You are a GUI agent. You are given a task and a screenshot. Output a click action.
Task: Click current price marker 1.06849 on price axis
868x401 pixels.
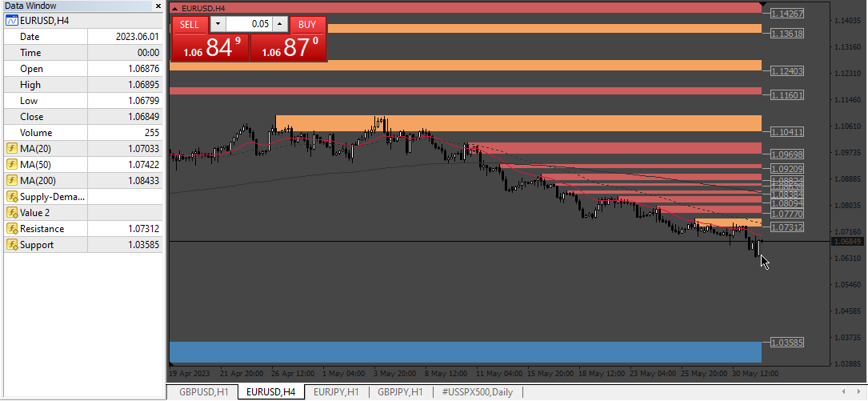[x=846, y=242]
